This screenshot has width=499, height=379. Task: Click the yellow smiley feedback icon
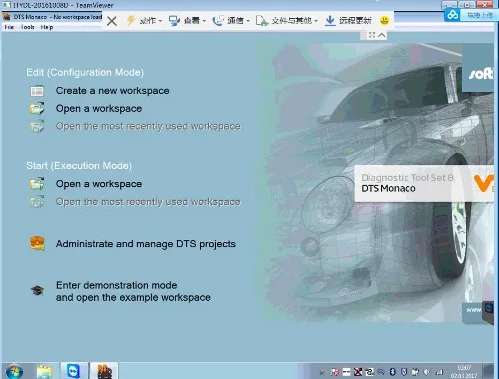pos(384,21)
